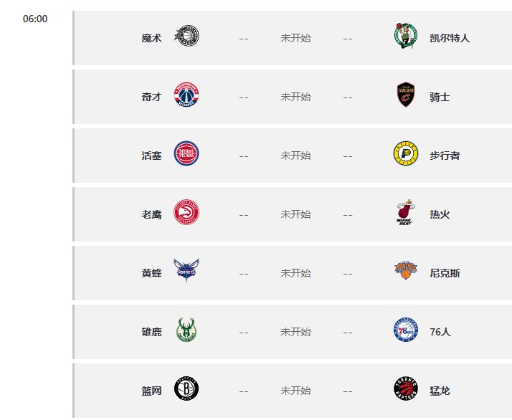Select the Washington Wizards logo

(186, 96)
